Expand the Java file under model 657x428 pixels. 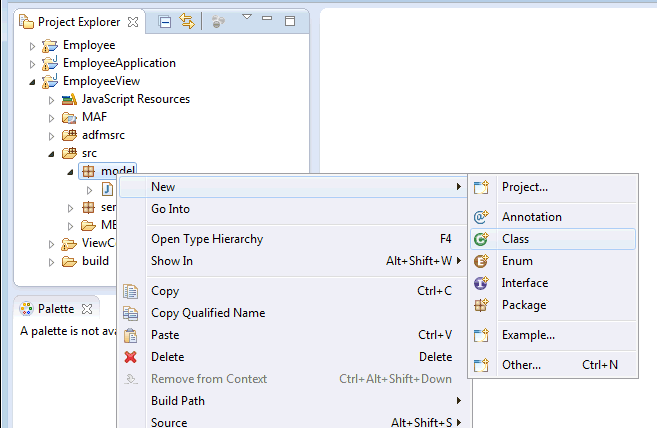coord(89,190)
